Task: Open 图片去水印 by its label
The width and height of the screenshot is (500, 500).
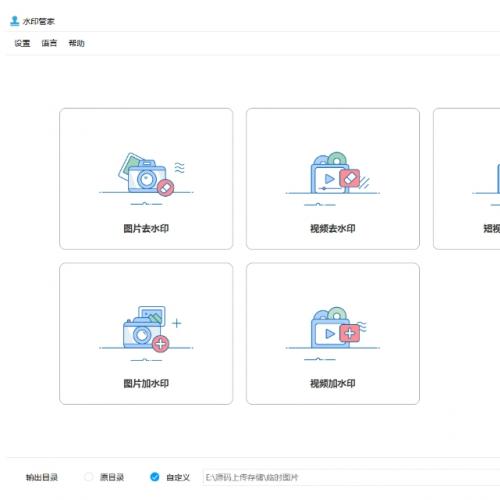Action: click(x=146, y=228)
